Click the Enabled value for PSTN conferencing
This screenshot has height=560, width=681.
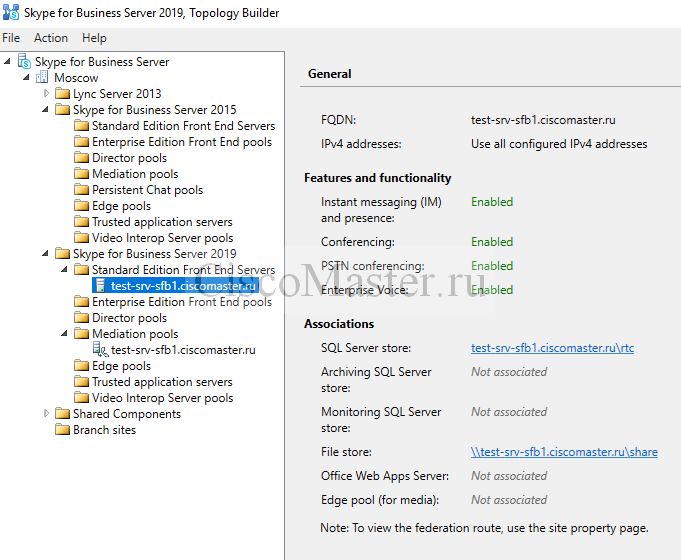pyautogui.click(x=492, y=265)
